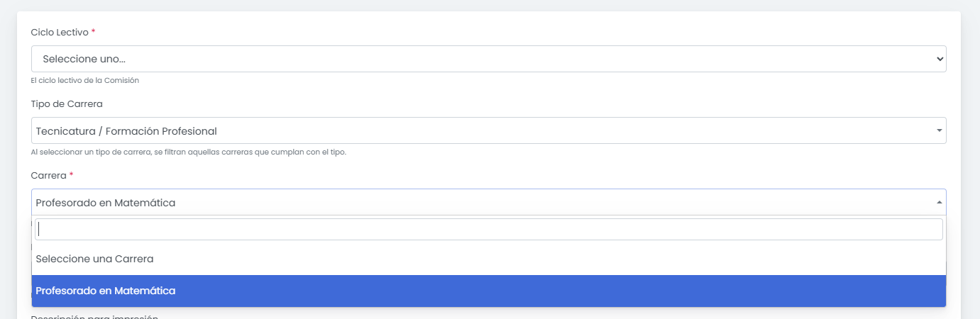
Task: Focus the search box in the Carrera list
Action: 488,229
